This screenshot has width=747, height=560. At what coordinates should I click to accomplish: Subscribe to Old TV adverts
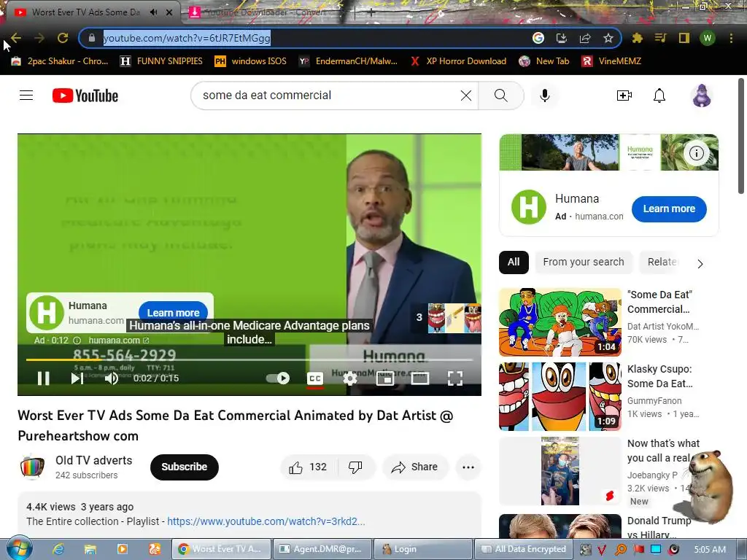point(185,467)
